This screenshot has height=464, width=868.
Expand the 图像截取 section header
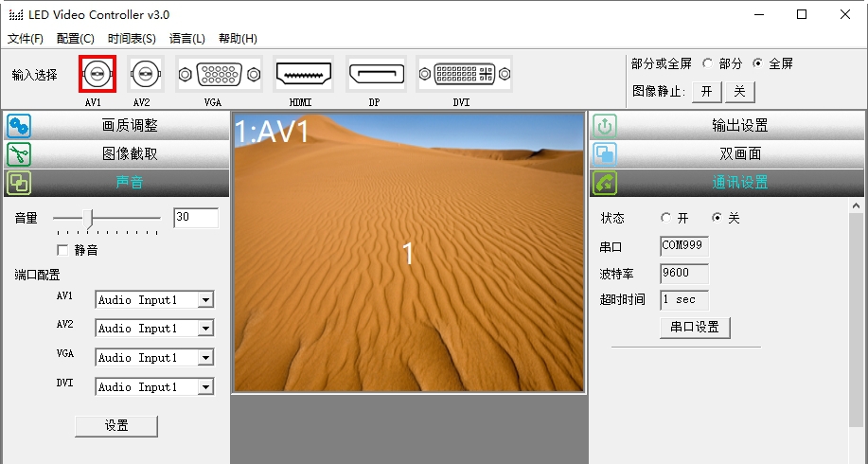116,154
